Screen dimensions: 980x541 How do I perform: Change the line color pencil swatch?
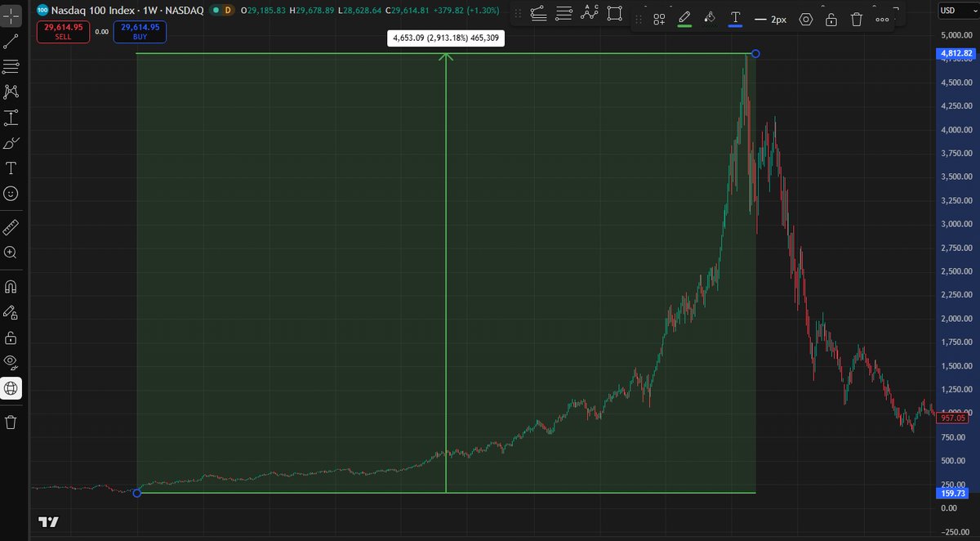(684, 19)
